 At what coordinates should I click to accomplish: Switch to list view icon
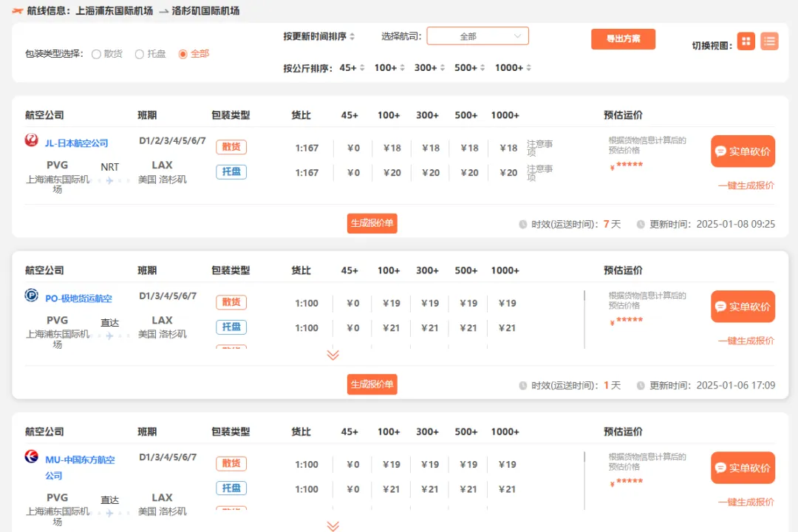pyautogui.click(x=769, y=41)
